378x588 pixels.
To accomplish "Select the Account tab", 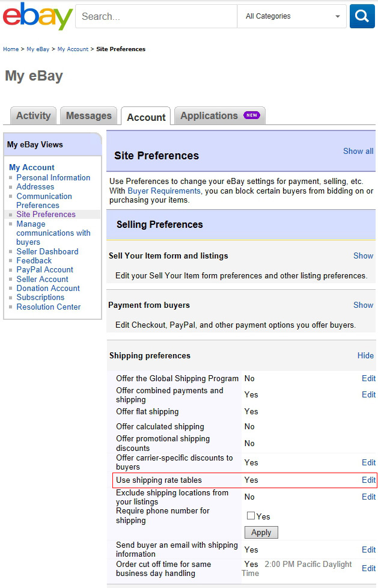I will click(146, 117).
